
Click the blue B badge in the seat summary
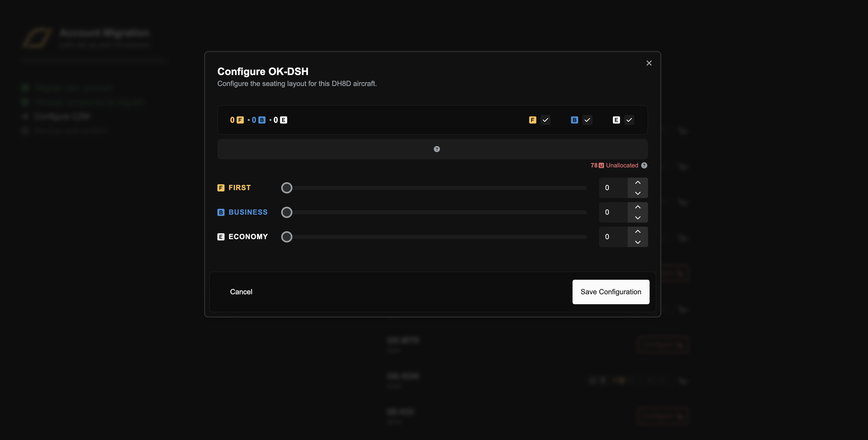[262, 120]
